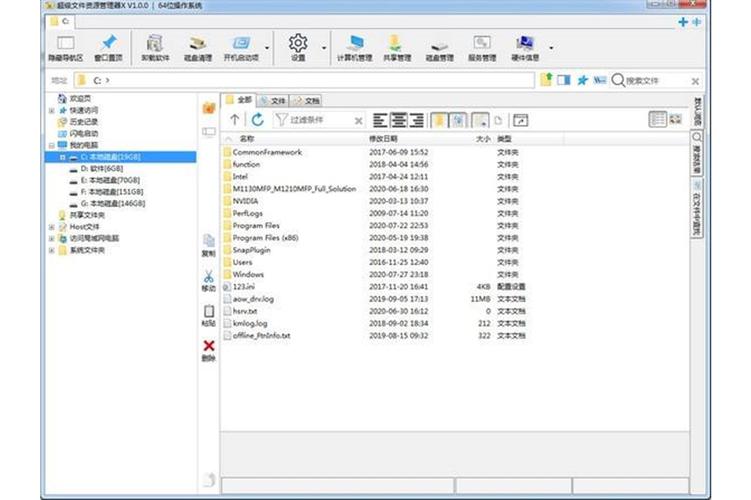
Task: Open the 设置 settings dropdown arrow
Action: (324, 47)
